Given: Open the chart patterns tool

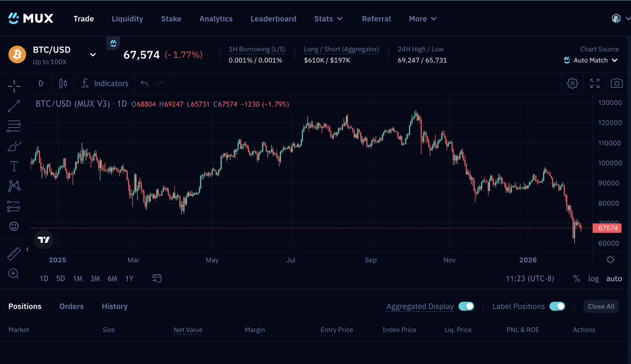Looking at the screenshot, I should click(14, 186).
